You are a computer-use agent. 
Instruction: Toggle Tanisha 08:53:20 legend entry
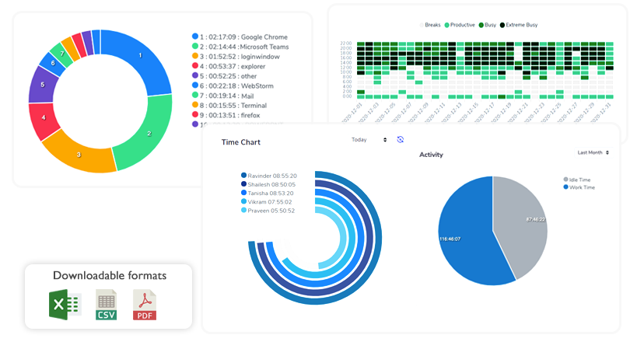268,193
